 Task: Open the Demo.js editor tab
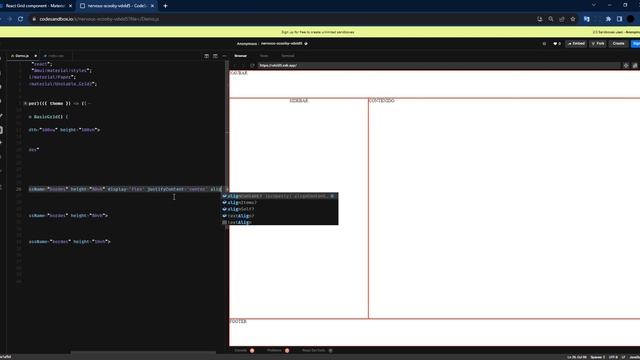point(21,56)
